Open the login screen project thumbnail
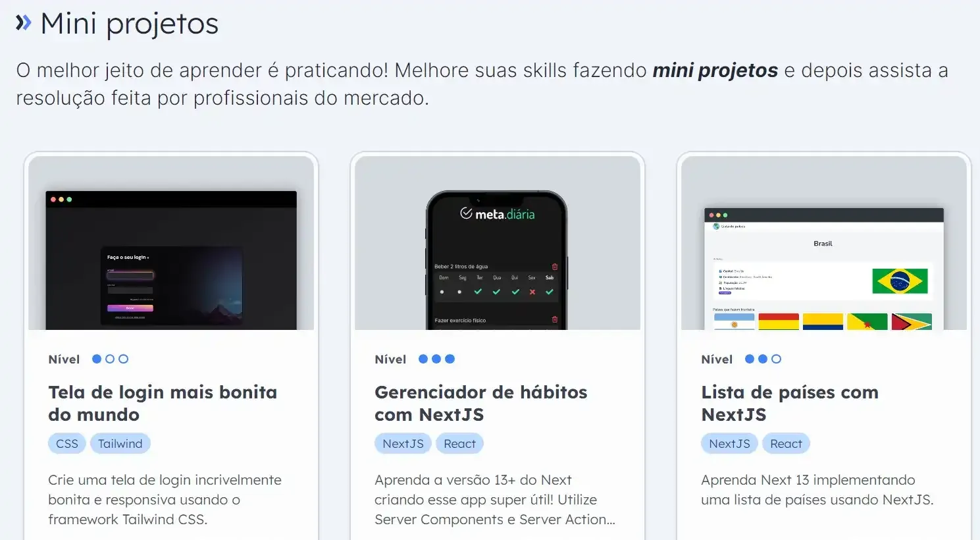This screenshot has width=980, height=540. [x=171, y=243]
